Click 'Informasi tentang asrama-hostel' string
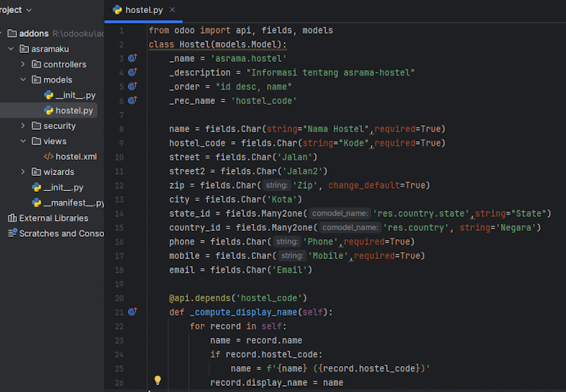Screen dimensions: 566x392 [330, 73]
